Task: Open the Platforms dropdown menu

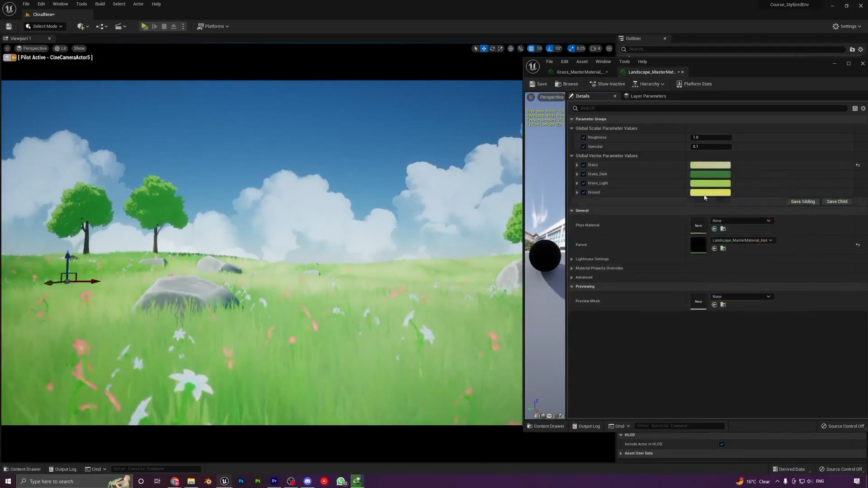Action: (x=214, y=26)
